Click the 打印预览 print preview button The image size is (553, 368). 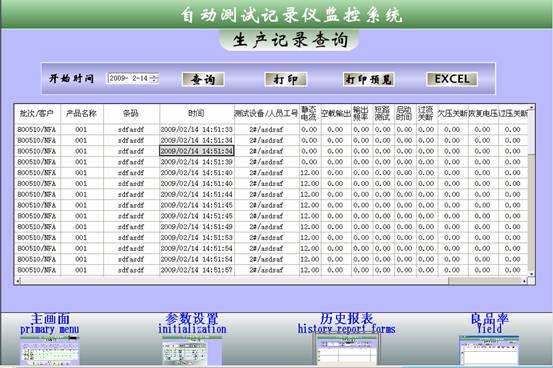pyautogui.click(x=369, y=79)
